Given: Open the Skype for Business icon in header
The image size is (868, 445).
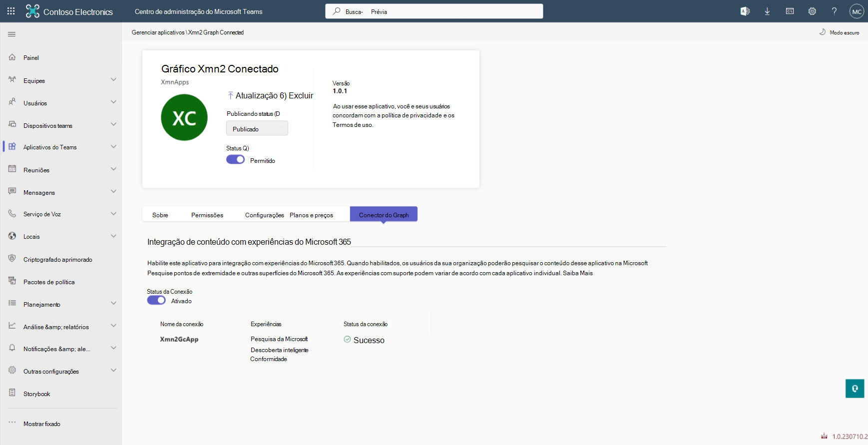Looking at the screenshot, I should 745,11.
